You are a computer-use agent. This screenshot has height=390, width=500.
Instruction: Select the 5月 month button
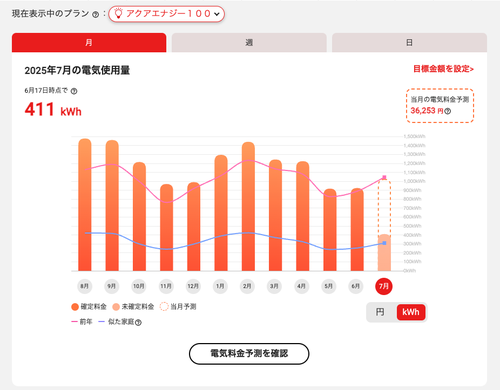tap(329, 286)
